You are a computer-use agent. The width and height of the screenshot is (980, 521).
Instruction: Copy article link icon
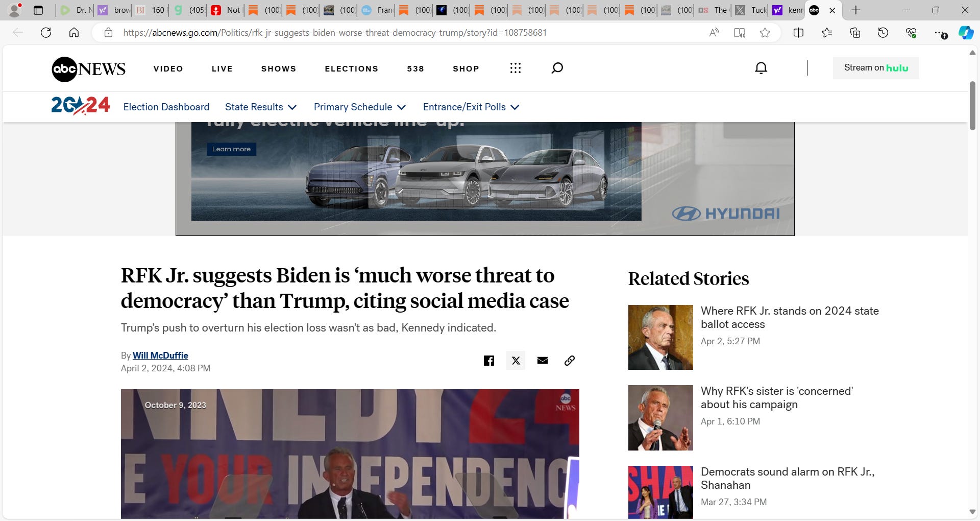point(570,361)
